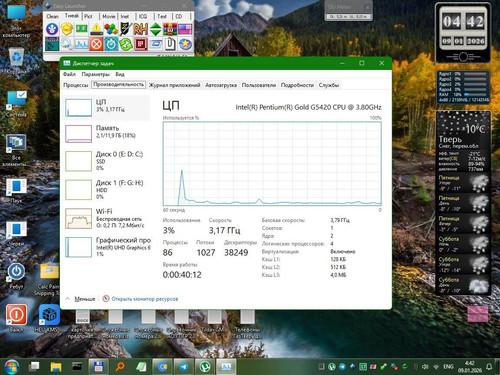Click the blue stopwatch launcher icon
Viewport: 500px width, 375px height.
pyautogui.click(x=111, y=44)
